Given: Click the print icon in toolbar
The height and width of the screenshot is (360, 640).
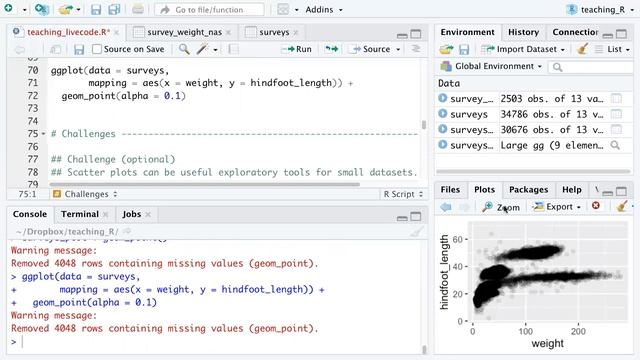Looking at the screenshot, I should pyautogui.click(x=138, y=9).
